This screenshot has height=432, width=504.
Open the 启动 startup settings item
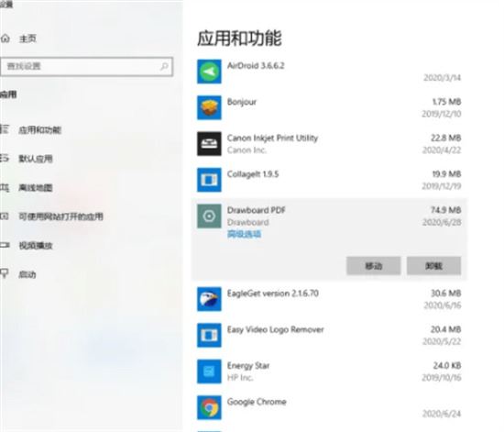[x=27, y=274]
